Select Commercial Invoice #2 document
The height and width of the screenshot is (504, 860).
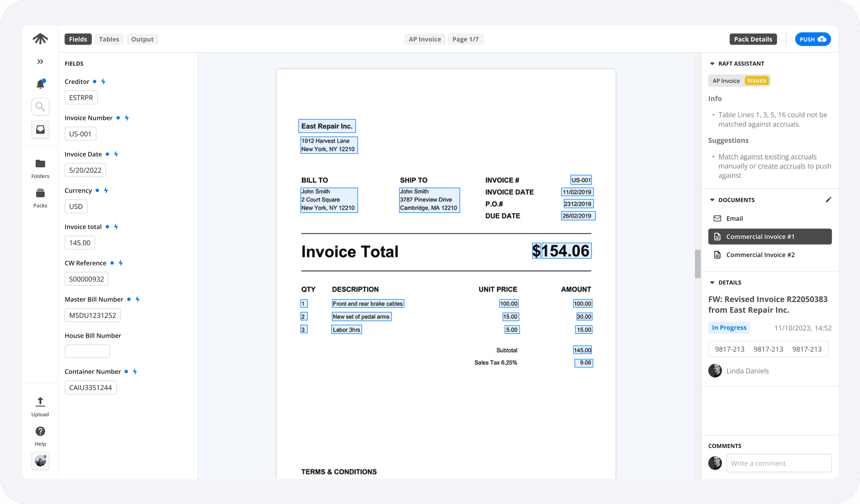pos(760,255)
